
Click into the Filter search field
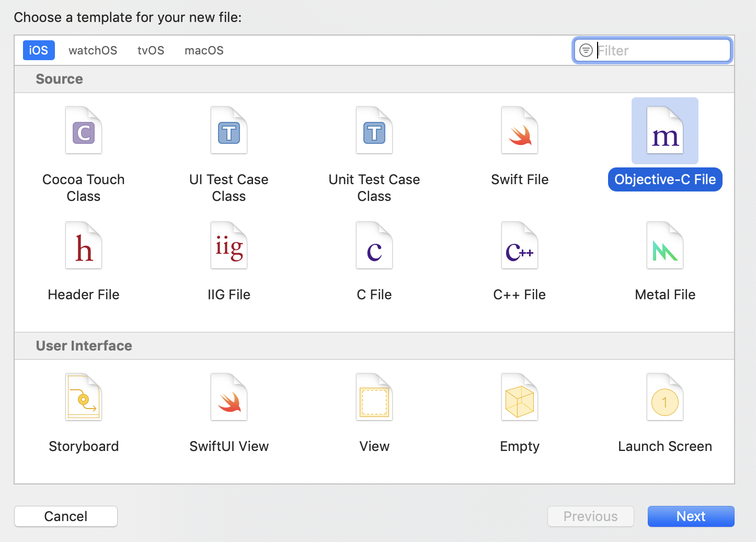pyautogui.click(x=661, y=51)
